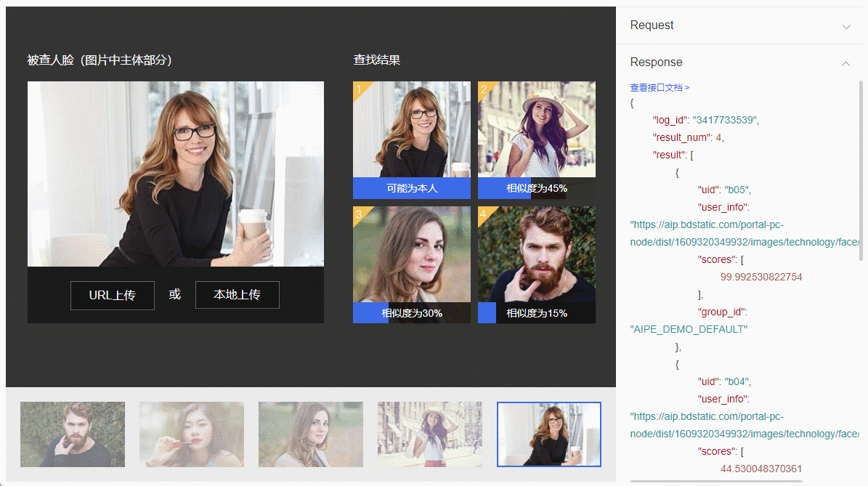Viewport: 868px width, 486px height.
Task: Click the first user_info URL for b05
Action: click(x=745, y=234)
